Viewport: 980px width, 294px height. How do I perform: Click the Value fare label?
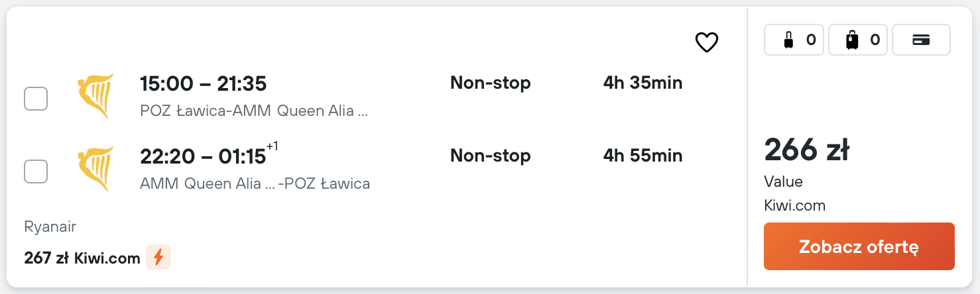(x=783, y=181)
